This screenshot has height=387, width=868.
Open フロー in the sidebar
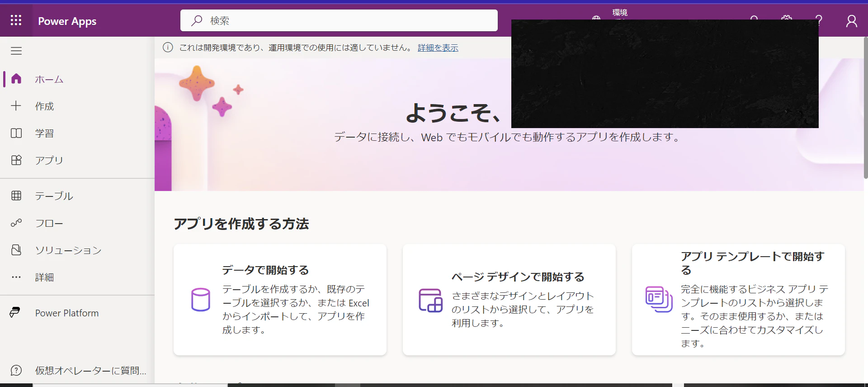pyautogui.click(x=77, y=223)
